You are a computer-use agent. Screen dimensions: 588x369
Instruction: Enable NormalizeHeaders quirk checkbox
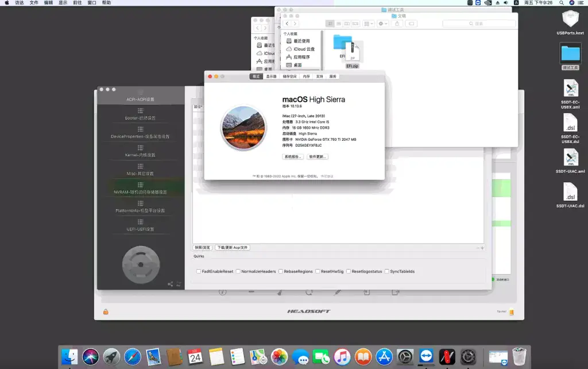tap(238, 271)
